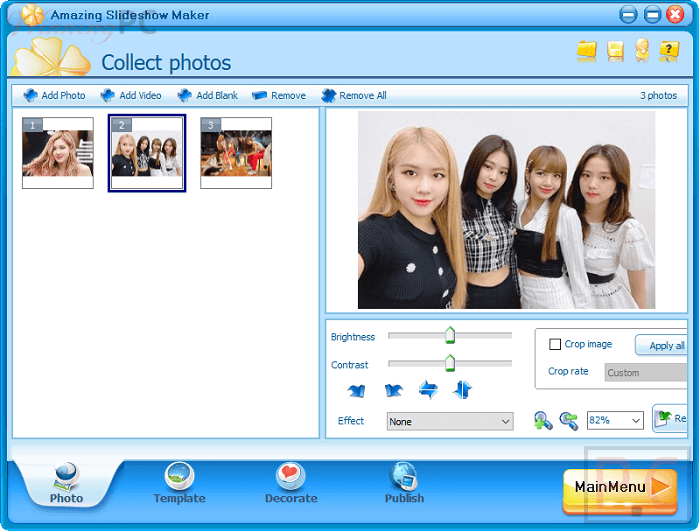This screenshot has height=532, width=700.
Task: Open the Effect dropdown showing None
Action: coord(450,421)
